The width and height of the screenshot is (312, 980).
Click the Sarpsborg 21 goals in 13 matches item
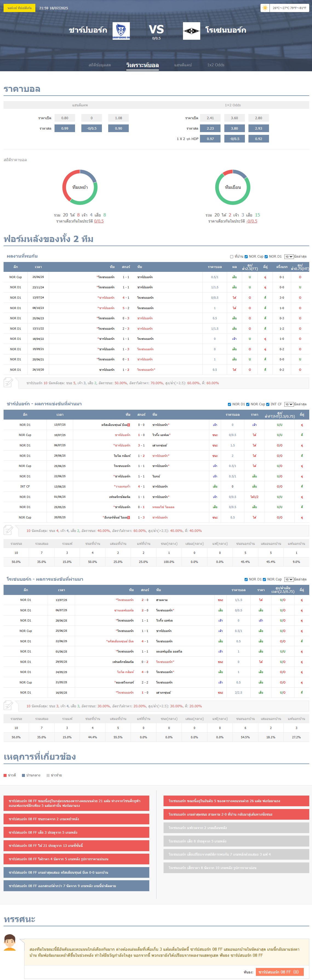tap(76, 845)
